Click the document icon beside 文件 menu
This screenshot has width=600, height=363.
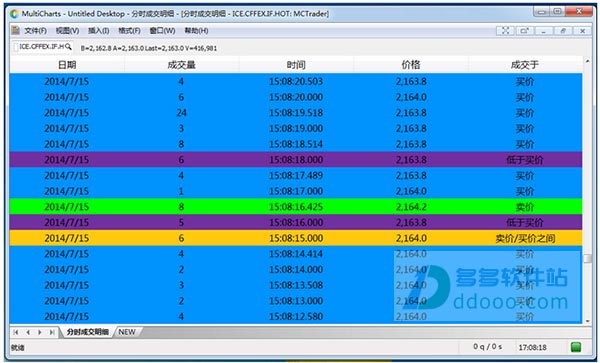[16, 30]
